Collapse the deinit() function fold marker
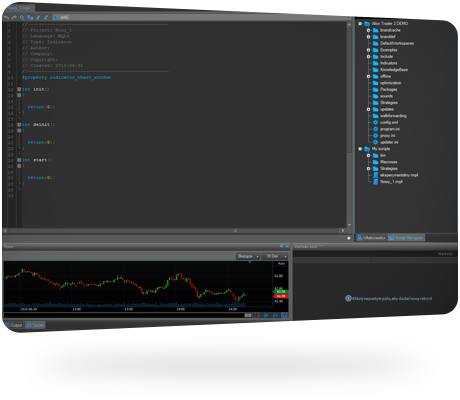 [x=19, y=125]
